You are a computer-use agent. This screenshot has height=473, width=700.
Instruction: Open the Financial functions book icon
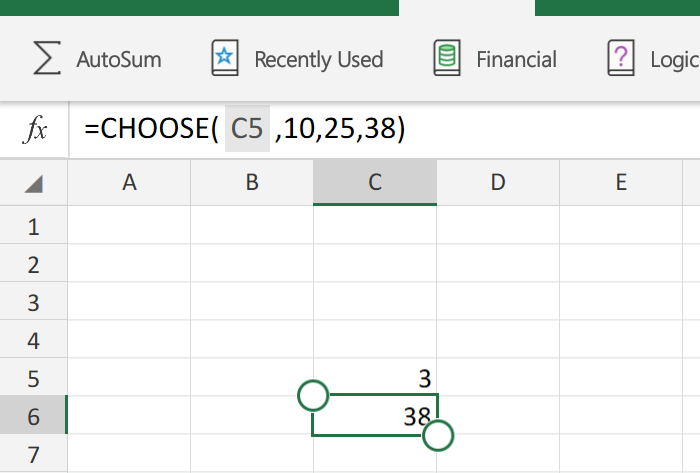pyautogui.click(x=447, y=58)
